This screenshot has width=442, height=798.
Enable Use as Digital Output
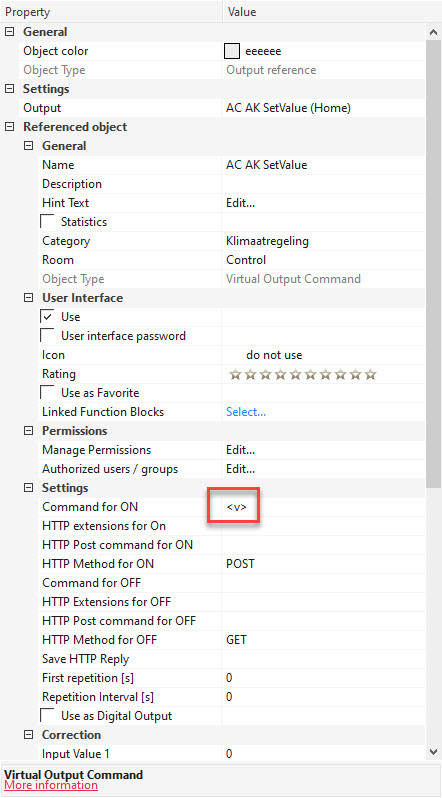[x=47, y=716]
